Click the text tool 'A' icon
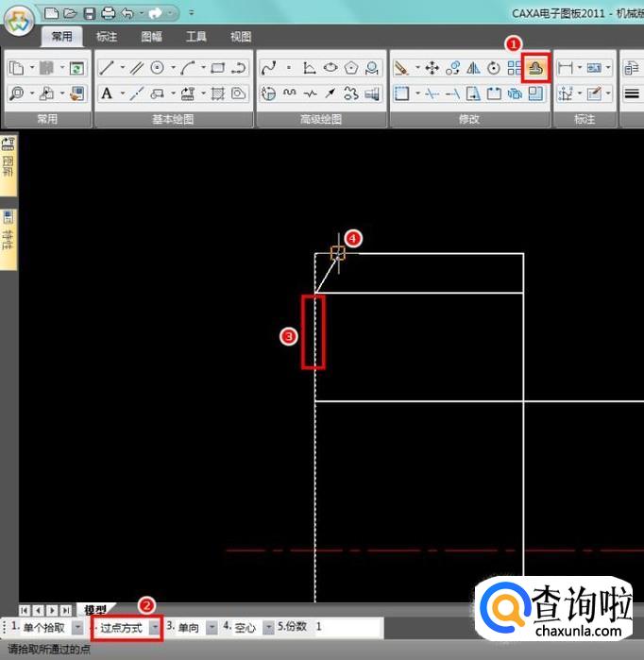644x660 pixels. tap(107, 93)
